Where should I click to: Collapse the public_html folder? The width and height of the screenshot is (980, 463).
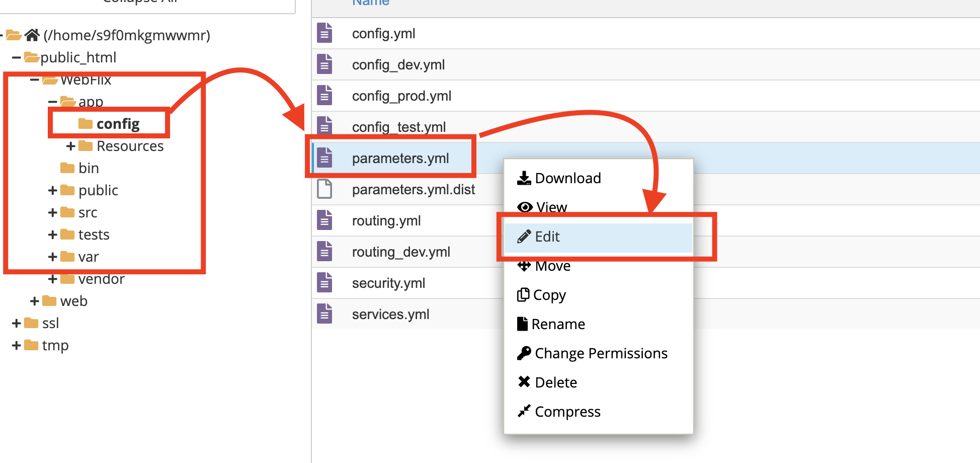tap(16, 58)
